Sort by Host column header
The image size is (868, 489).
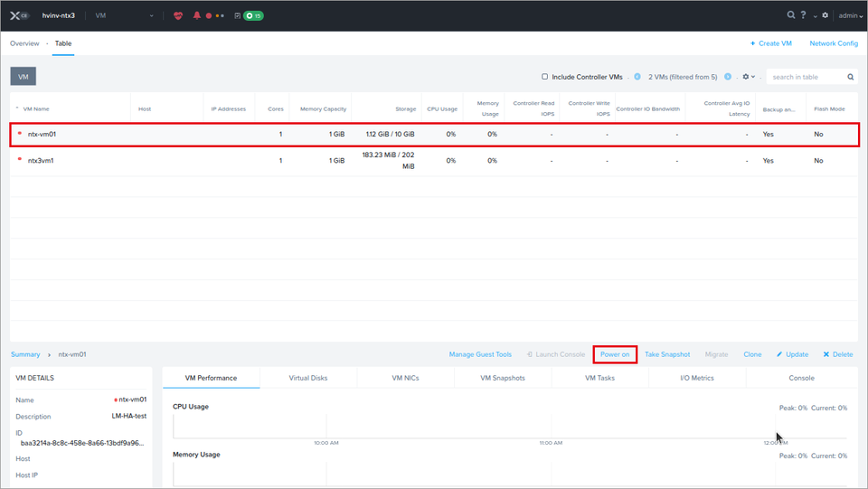145,109
